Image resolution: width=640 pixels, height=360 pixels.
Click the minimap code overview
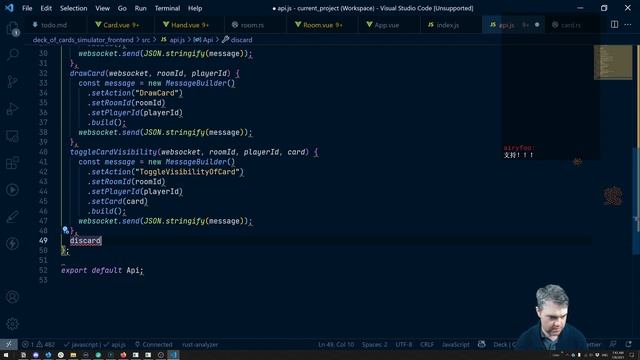click(613, 62)
